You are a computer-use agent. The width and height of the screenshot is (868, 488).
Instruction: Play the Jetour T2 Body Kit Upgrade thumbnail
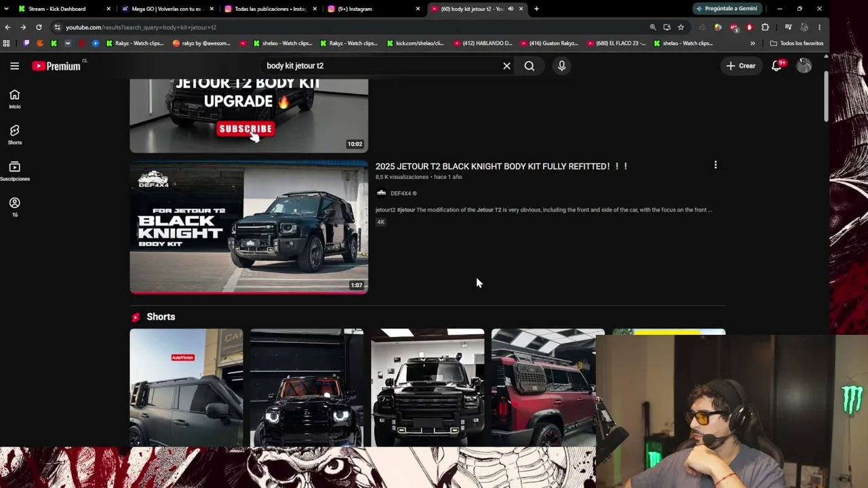(249, 115)
